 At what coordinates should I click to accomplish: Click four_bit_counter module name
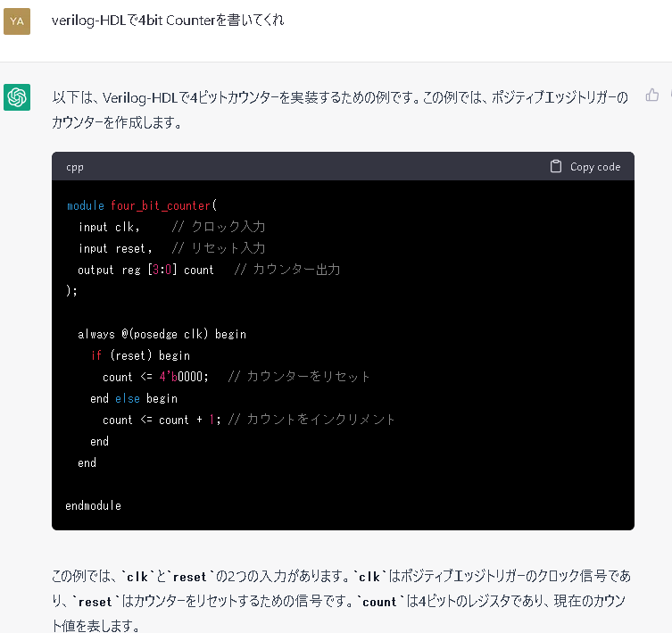(161, 206)
